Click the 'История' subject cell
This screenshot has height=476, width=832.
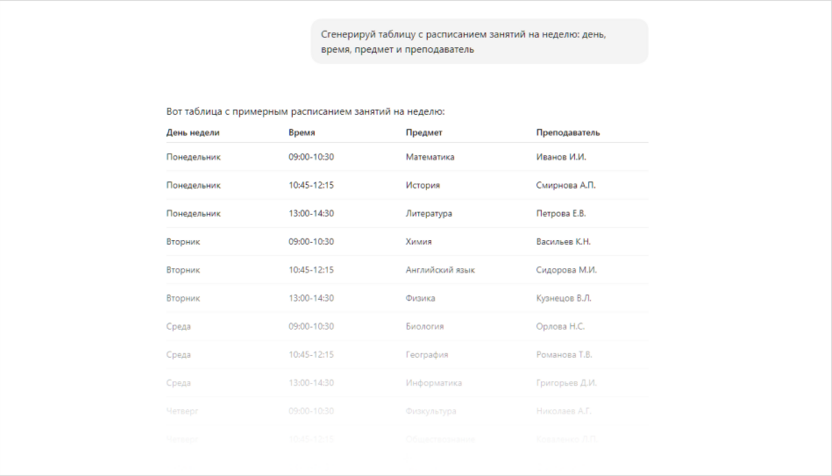(423, 185)
